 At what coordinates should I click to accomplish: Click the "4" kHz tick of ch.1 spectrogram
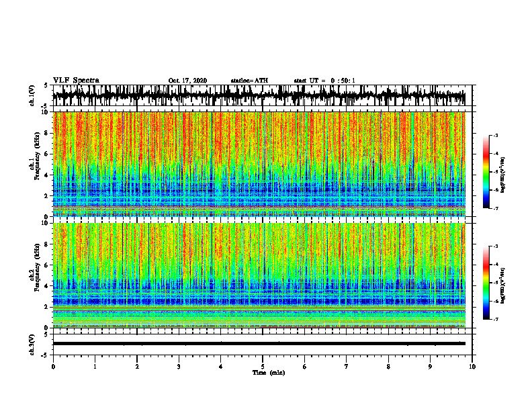click(x=47, y=175)
